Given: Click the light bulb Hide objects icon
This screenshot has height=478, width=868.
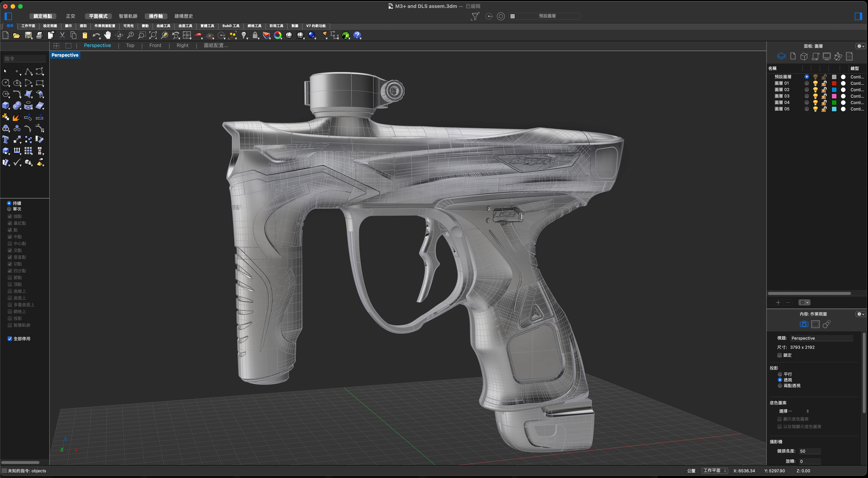Looking at the screenshot, I should tap(244, 35).
